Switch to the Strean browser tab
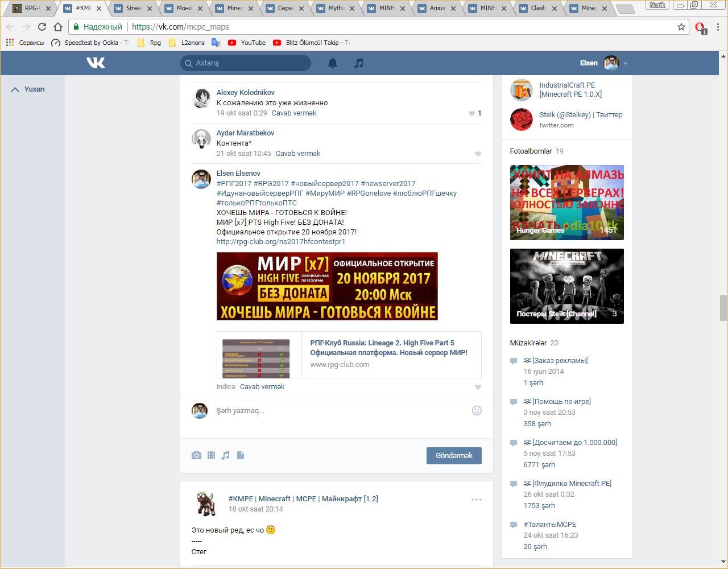This screenshot has width=728, height=569. click(133, 9)
